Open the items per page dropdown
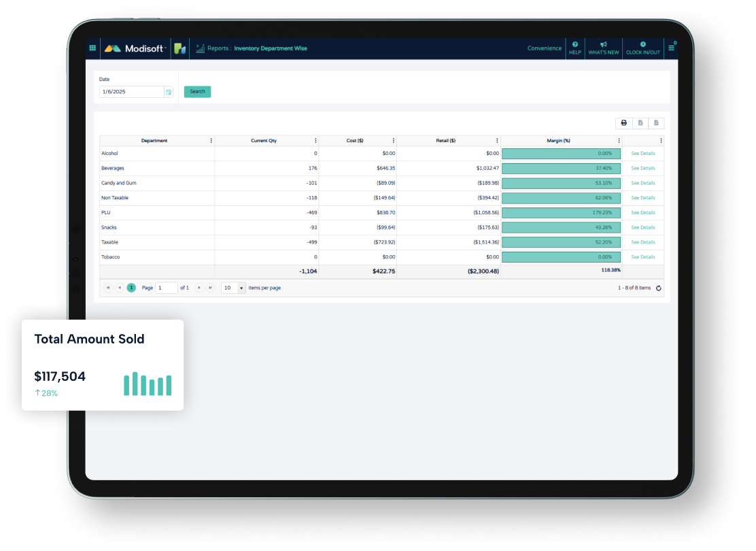The width and height of the screenshot is (756, 551). (241, 288)
